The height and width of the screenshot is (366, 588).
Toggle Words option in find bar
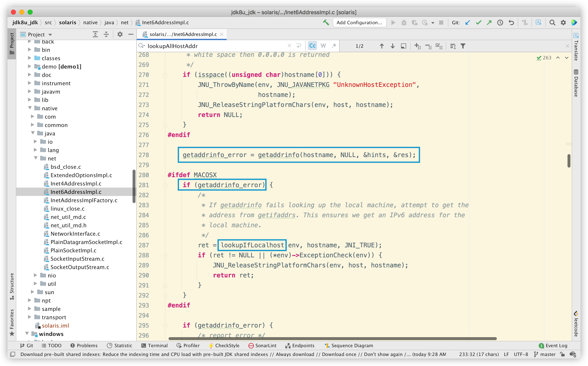(x=323, y=46)
